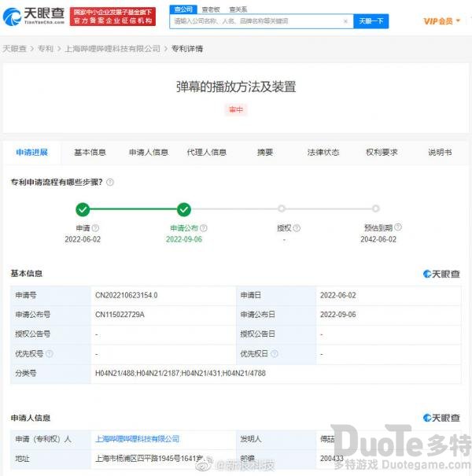Switch to the 法律状态 tab
Screen dimensions: 472x476
323,153
